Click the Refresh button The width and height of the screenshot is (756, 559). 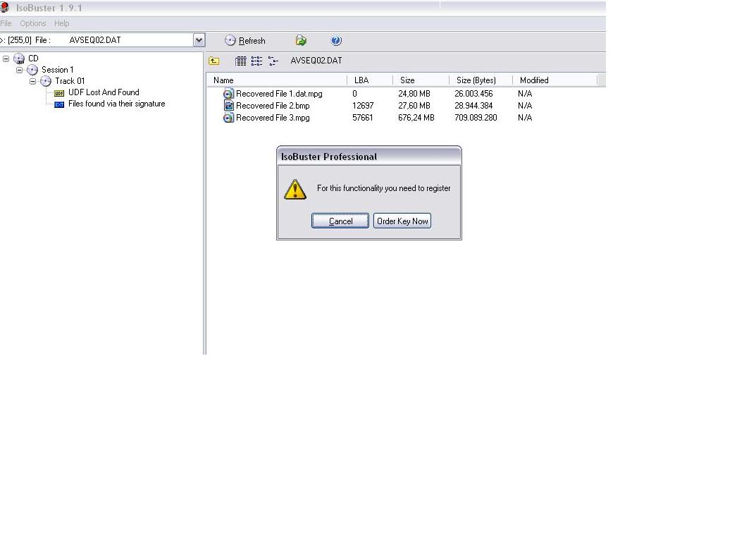pos(245,40)
